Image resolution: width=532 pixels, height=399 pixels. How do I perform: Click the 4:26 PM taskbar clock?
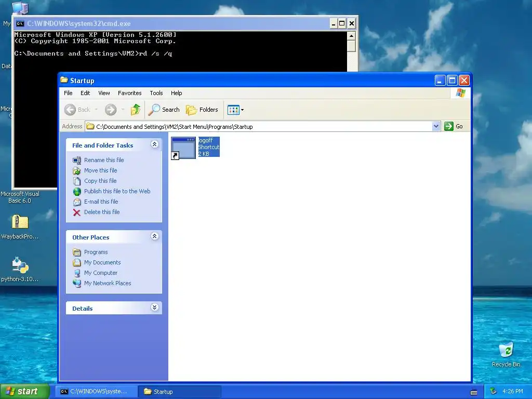[x=512, y=392]
